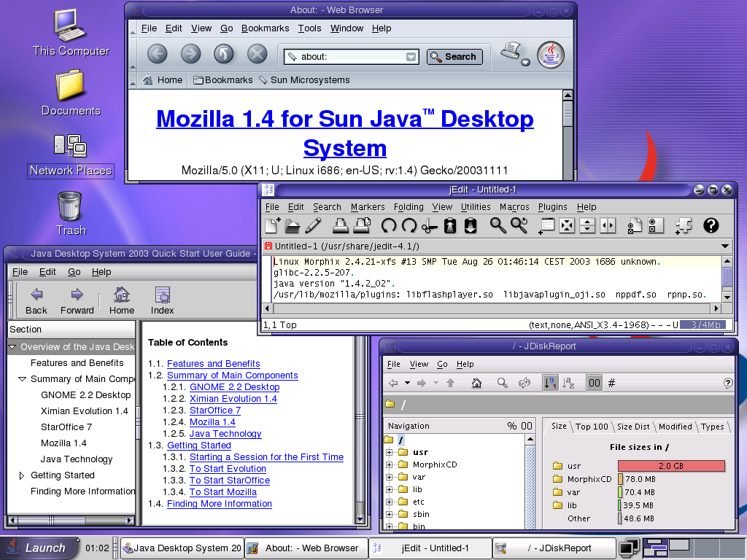Open jEdit's plugin manager puzzle icon
The width and height of the screenshot is (747, 560).
(x=684, y=226)
